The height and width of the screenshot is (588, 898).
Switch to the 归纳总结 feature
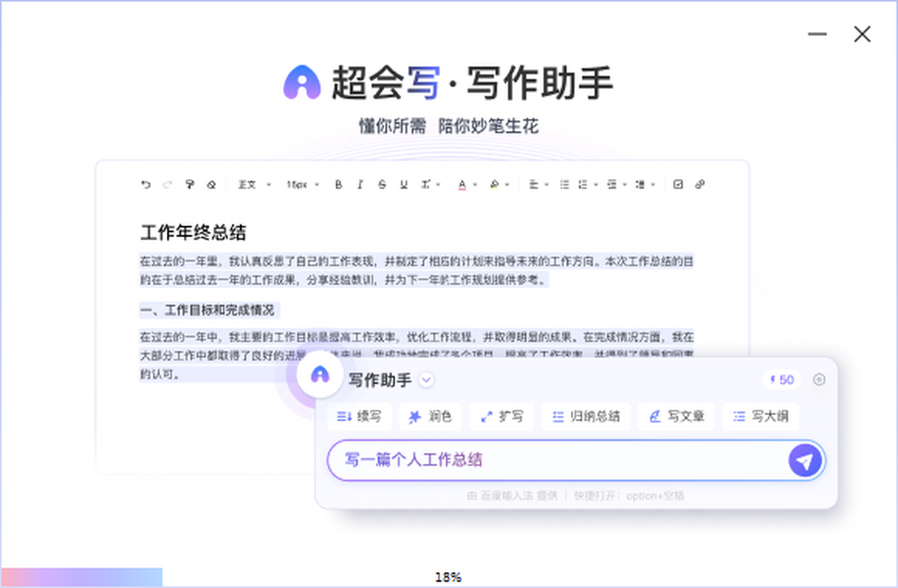[586, 417]
